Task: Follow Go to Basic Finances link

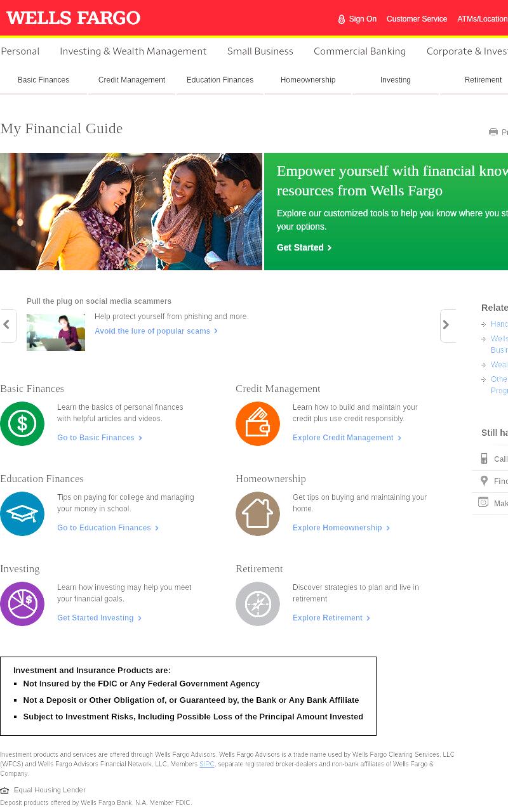Action: tap(96, 438)
